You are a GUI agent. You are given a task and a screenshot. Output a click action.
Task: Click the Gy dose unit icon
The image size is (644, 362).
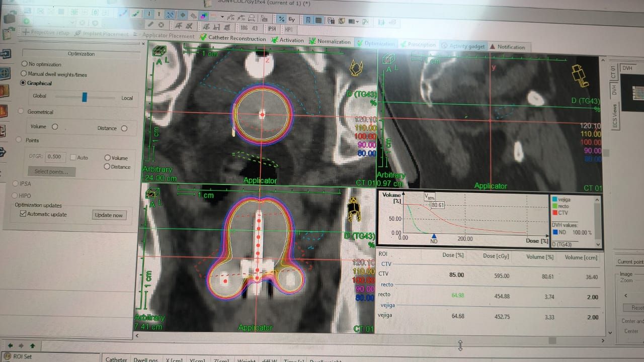click(292, 19)
